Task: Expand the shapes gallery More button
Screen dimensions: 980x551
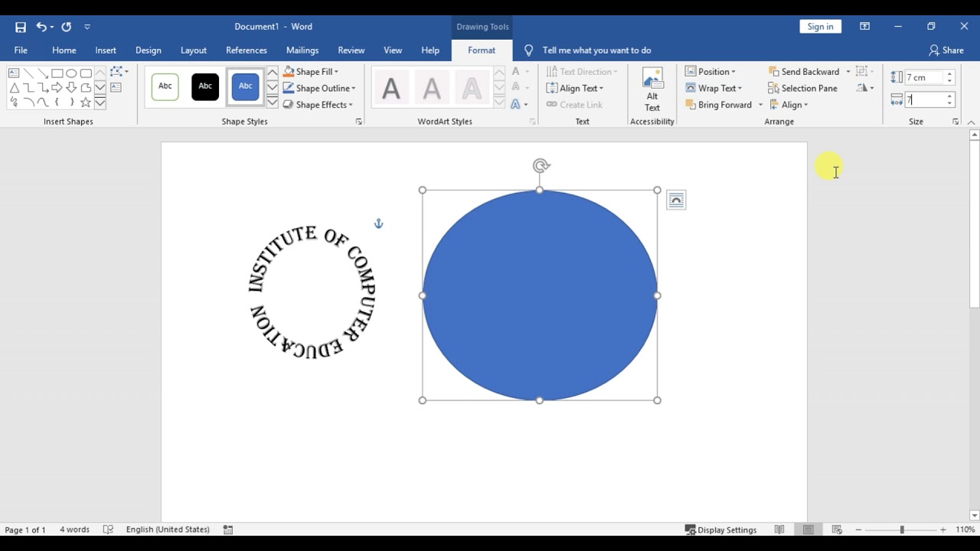Action: [x=100, y=103]
